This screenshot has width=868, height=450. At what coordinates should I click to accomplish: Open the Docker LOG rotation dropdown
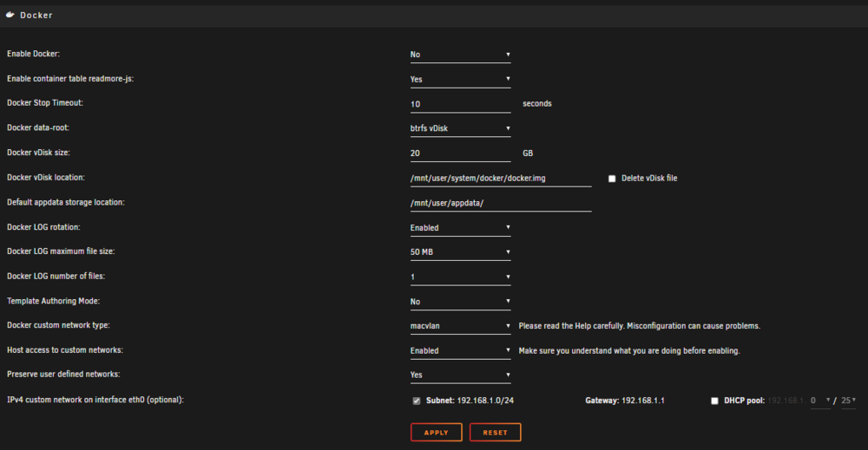460,228
